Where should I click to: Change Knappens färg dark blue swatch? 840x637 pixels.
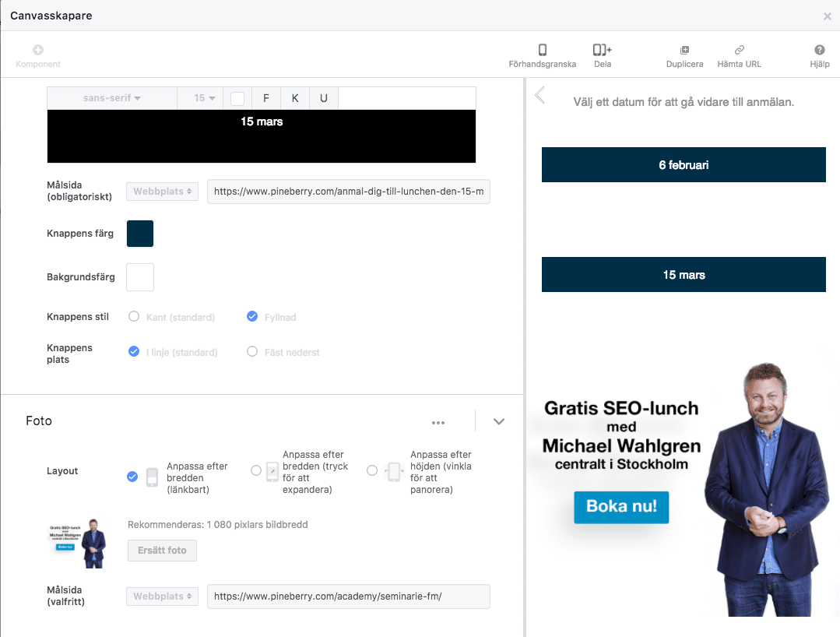point(140,234)
